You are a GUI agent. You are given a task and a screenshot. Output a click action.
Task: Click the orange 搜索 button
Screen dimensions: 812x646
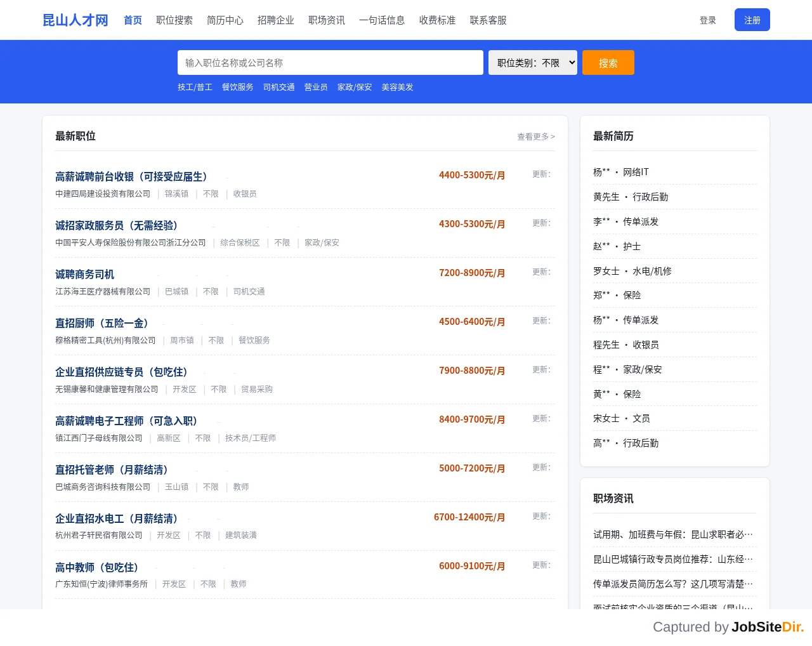(608, 63)
